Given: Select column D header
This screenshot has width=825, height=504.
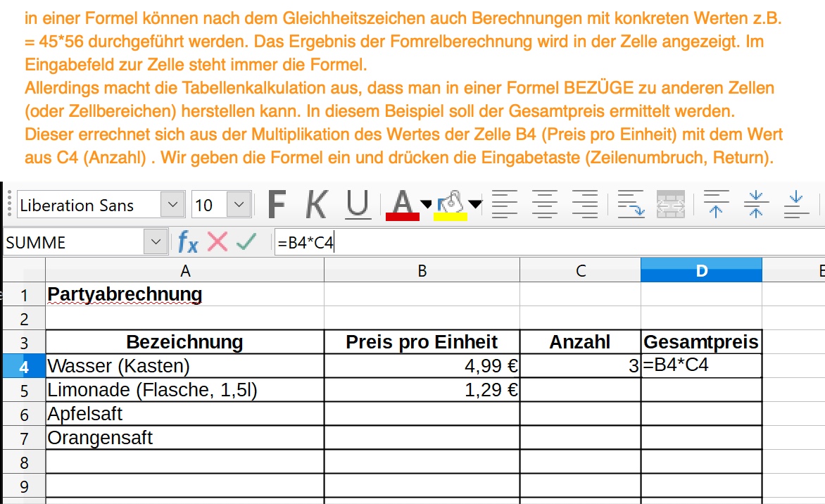Looking at the screenshot, I should [x=700, y=270].
